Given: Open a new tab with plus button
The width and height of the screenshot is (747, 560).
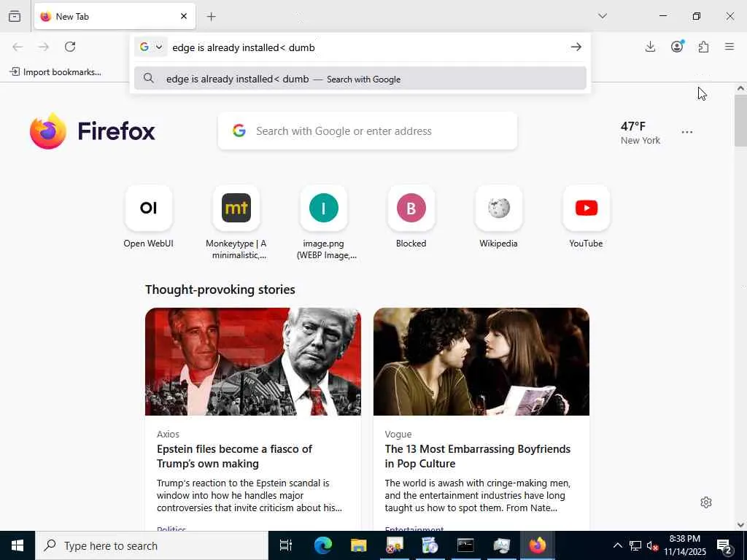Looking at the screenshot, I should click(211, 16).
